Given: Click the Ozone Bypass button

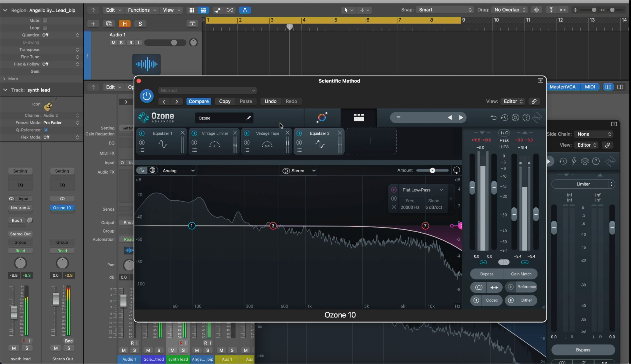Looking at the screenshot, I should (x=487, y=274).
